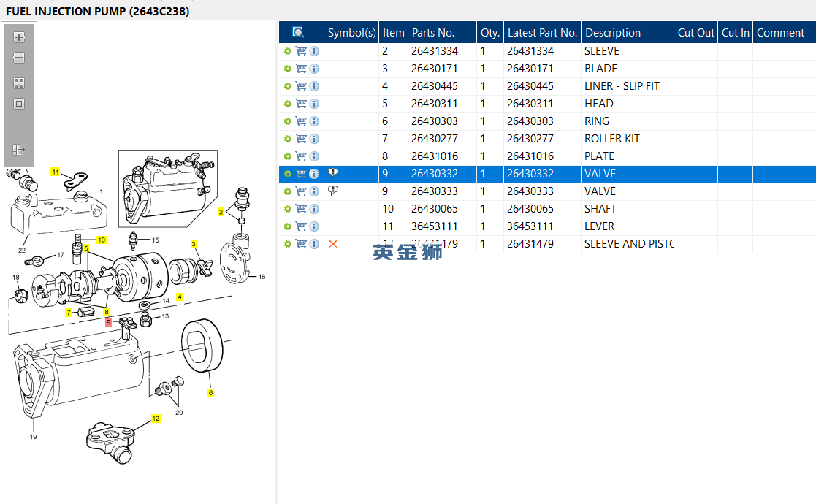This screenshot has height=504, width=816.
Task: Select callout 2 in the diagram
Action: click(x=221, y=213)
